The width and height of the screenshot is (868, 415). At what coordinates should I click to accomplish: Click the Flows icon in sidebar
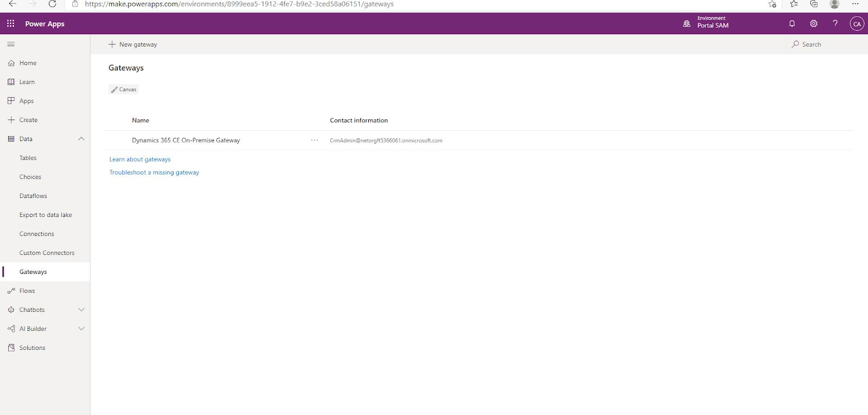click(x=11, y=291)
